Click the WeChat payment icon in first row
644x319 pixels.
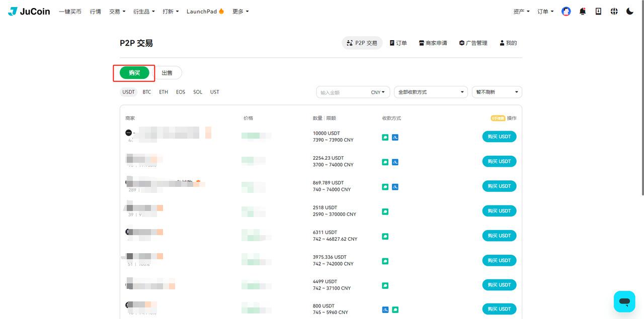(385, 137)
